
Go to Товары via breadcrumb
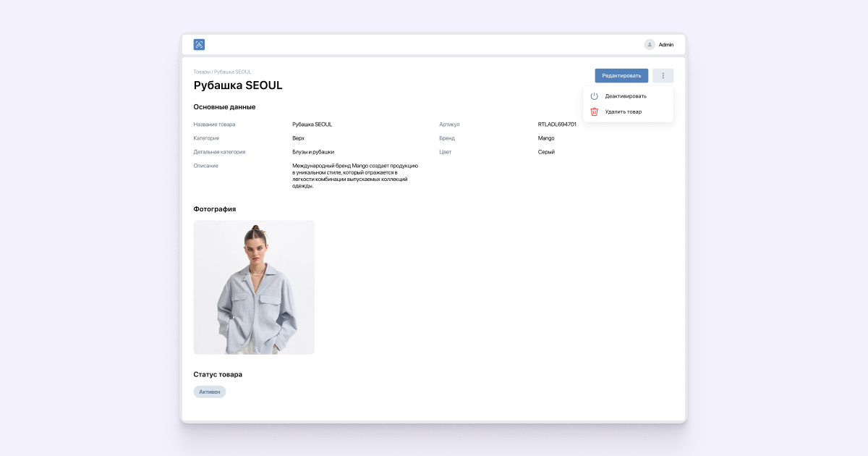201,72
